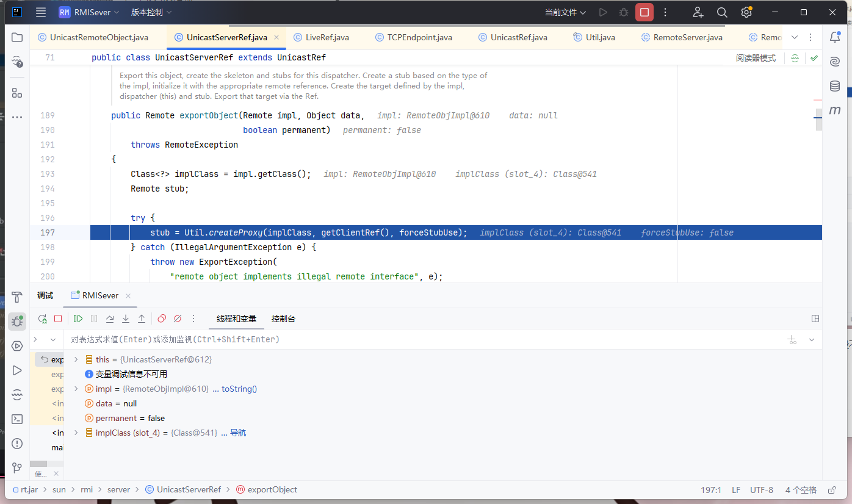Expand the 'this' variable node

tap(76, 360)
